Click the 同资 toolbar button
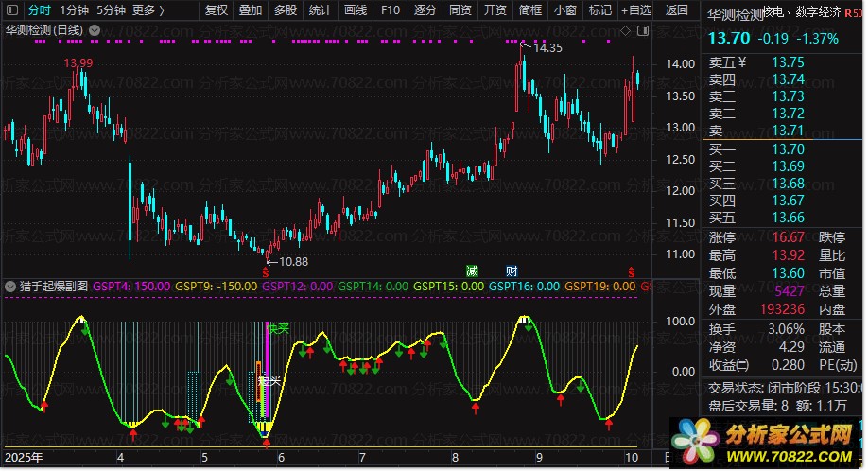Viewport: 868px width, 472px height. click(x=460, y=10)
